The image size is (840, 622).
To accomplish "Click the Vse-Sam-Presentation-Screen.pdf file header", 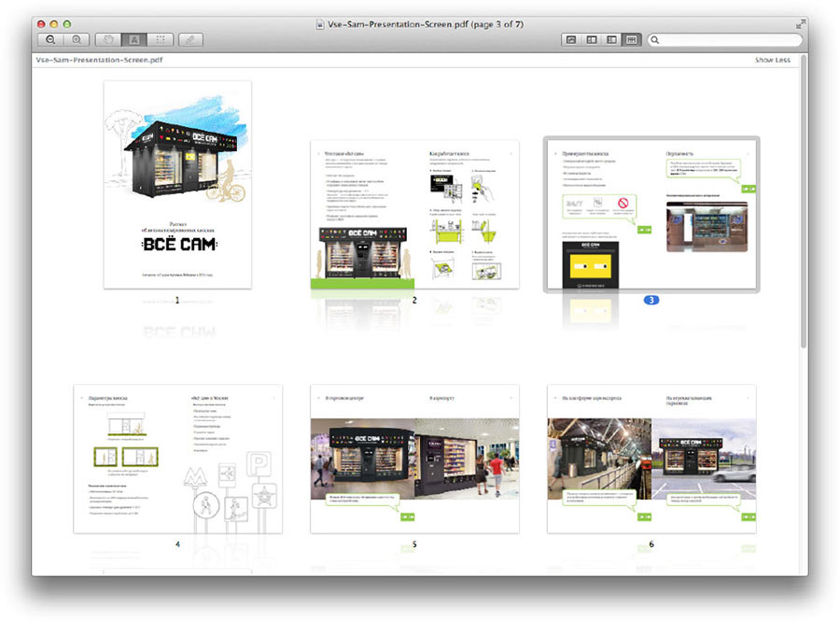I will [87, 61].
